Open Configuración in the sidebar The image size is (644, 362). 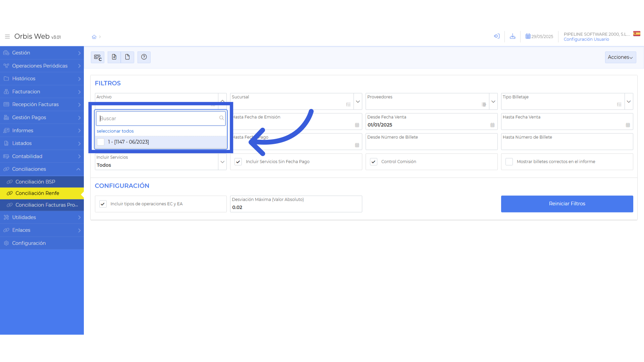(42, 243)
